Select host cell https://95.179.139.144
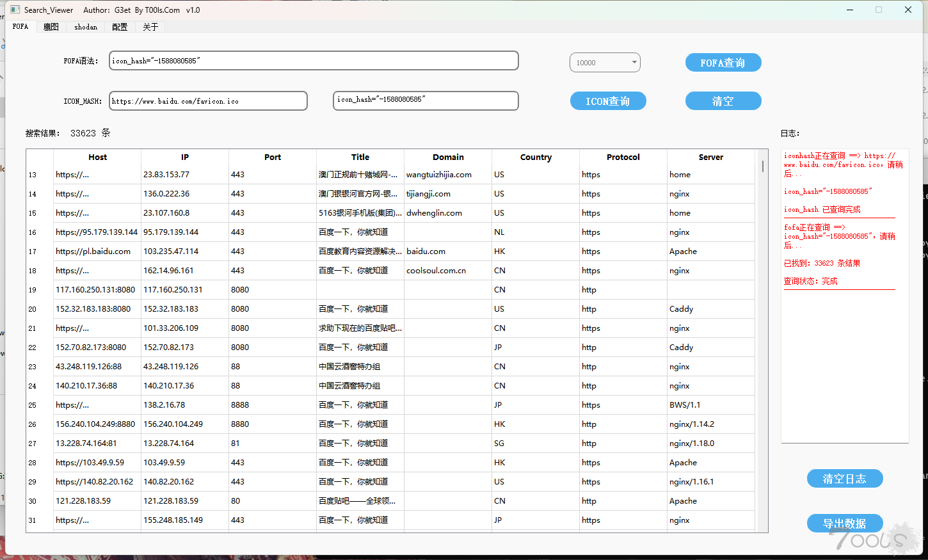 (x=97, y=232)
